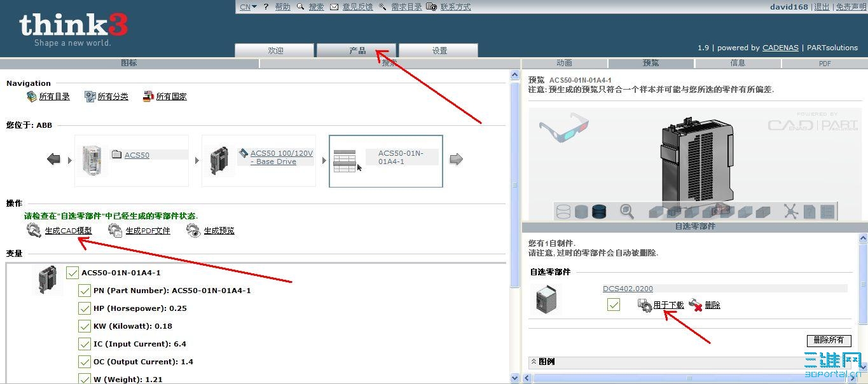Click the network node icon in preview toolbar
Viewport: 868px width, 384px height.
click(791, 211)
